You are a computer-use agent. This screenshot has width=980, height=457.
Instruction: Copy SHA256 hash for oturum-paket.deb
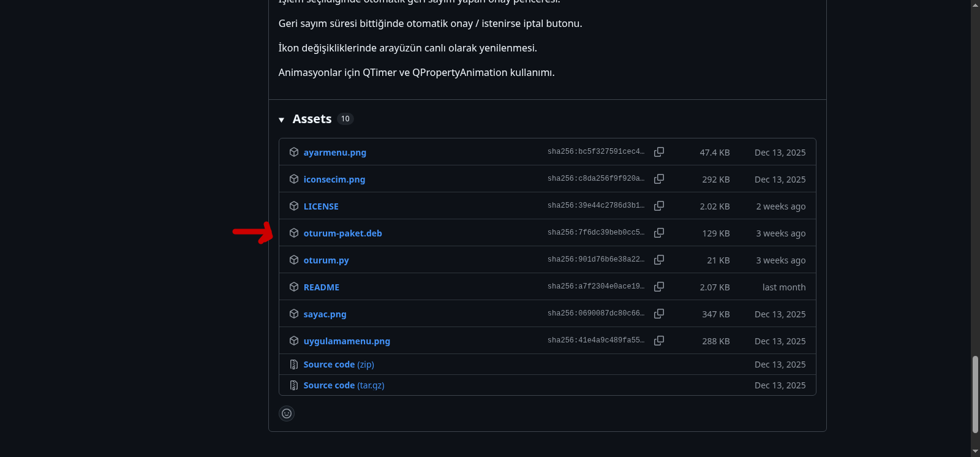tap(659, 233)
